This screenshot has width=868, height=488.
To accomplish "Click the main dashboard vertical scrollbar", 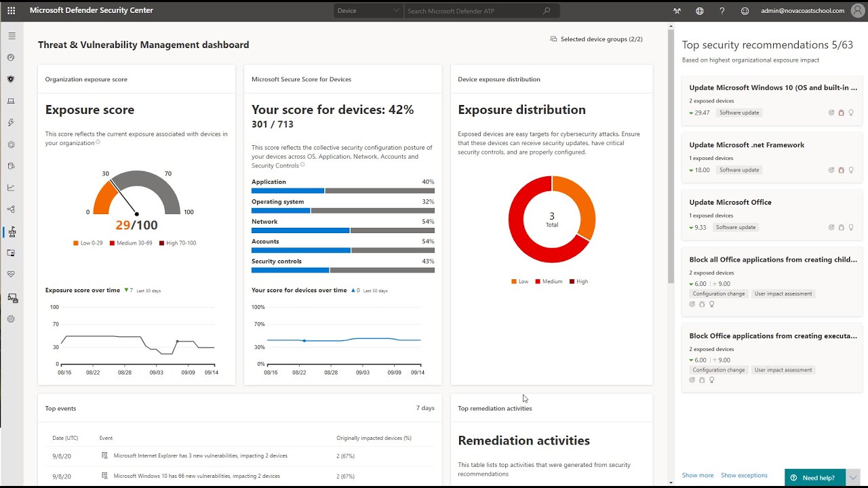I will (x=671, y=157).
